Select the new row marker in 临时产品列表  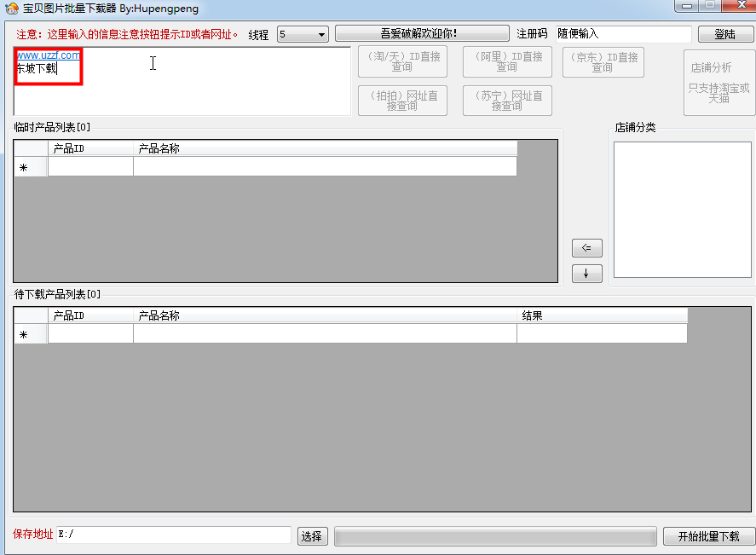click(31, 167)
